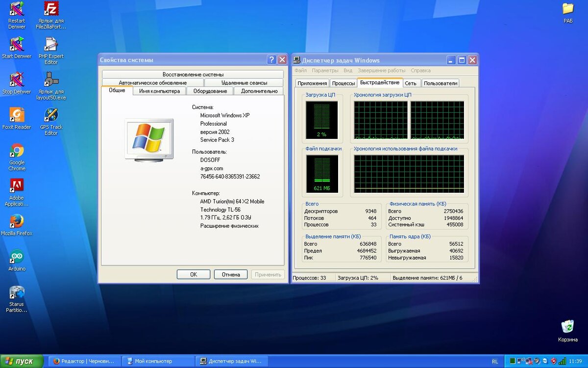The height and width of the screenshot is (368, 588).
Task: Open the PHP Expert Editor icon
Action: point(51,44)
